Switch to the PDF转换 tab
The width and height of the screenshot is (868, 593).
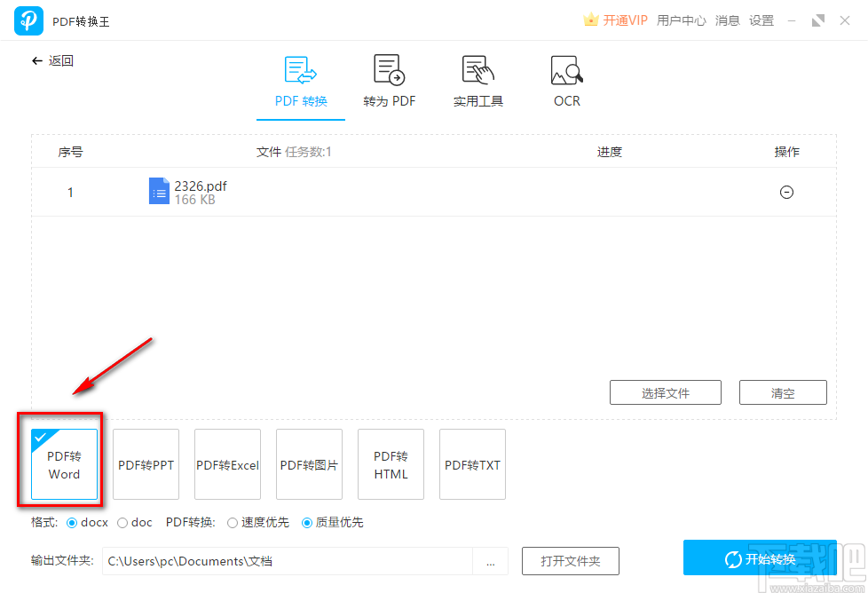tap(300, 80)
